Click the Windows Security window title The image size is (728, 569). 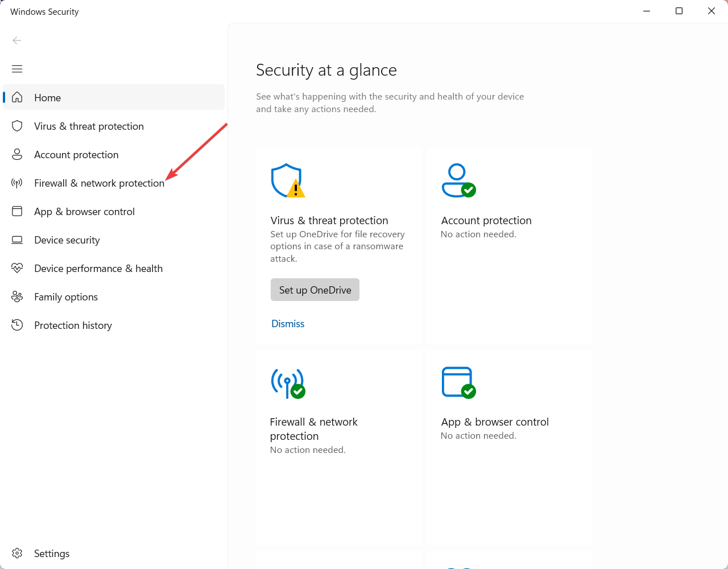(x=44, y=11)
